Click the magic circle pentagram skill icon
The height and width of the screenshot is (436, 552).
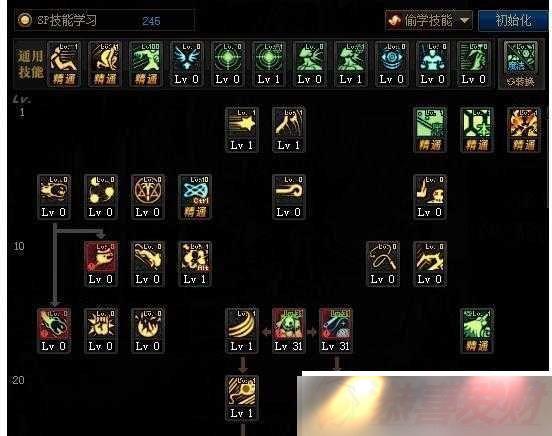[148, 197]
